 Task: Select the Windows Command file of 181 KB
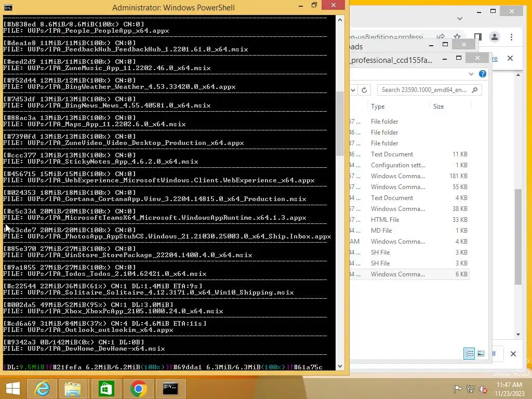(409, 176)
